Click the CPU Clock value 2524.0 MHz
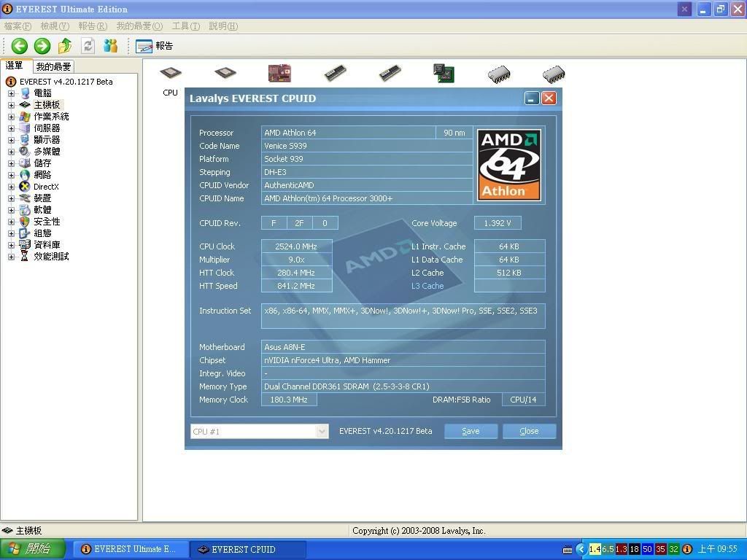 pyautogui.click(x=296, y=246)
